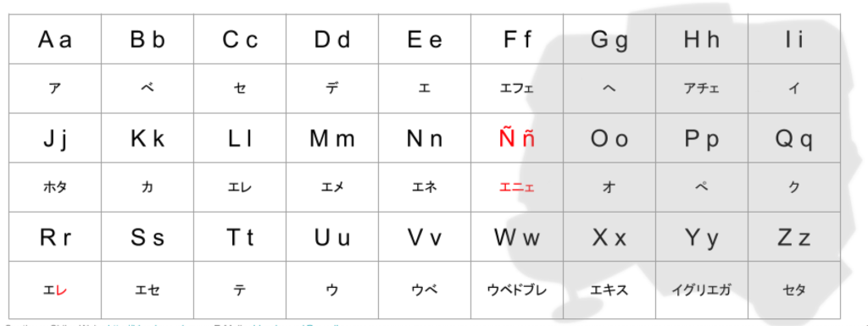Click the 'セタ' cell under Z z
The width and height of the screenshot is (868, 326).
[794, 290]
